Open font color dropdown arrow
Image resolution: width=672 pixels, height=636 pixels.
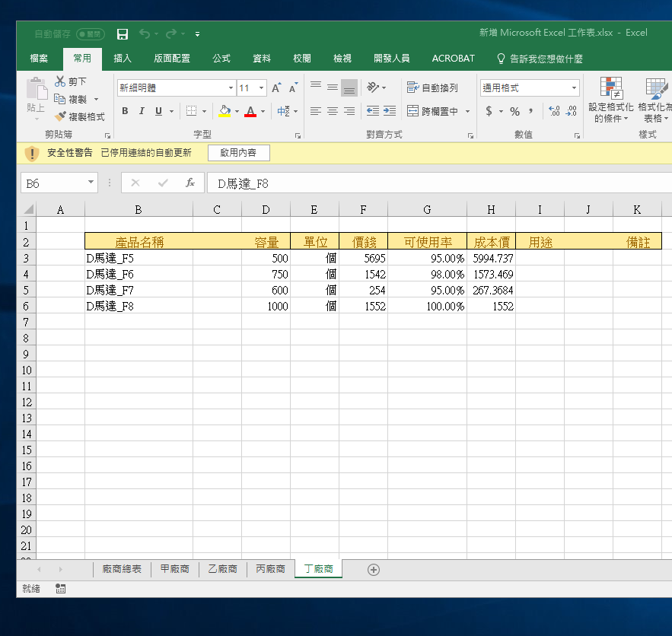click(x=263, y=111)
